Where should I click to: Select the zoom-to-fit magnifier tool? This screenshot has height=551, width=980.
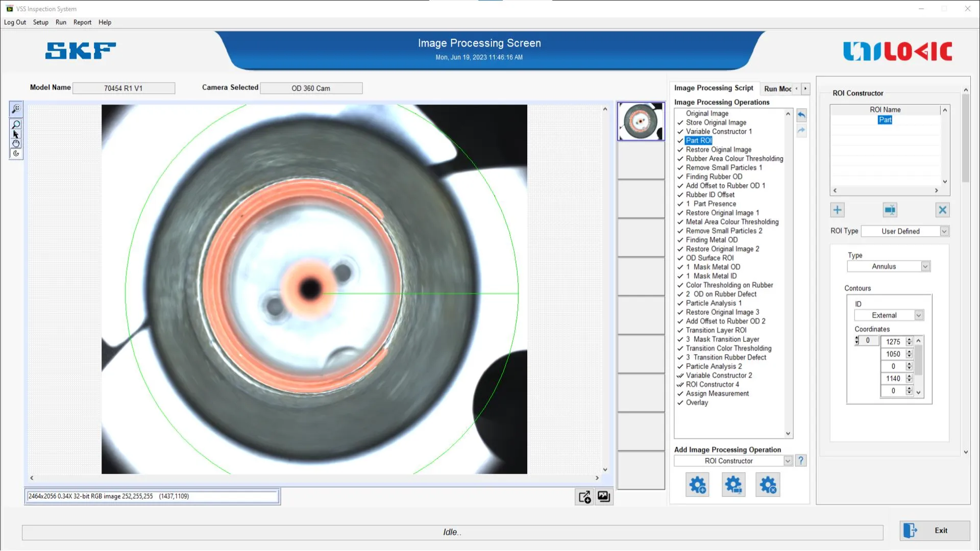point(16,109)
